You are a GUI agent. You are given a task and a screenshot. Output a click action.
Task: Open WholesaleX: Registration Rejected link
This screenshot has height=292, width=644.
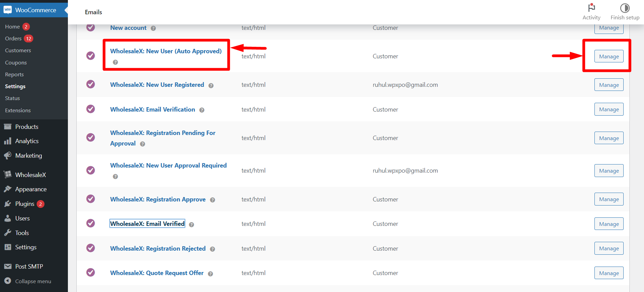[158, 249]
